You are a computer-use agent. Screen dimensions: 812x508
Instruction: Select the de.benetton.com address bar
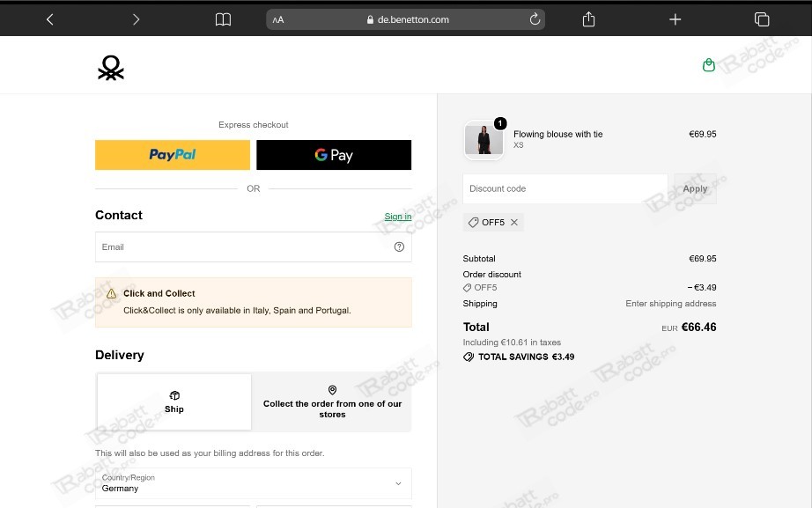pyautogui.click(x=405, y=19)
